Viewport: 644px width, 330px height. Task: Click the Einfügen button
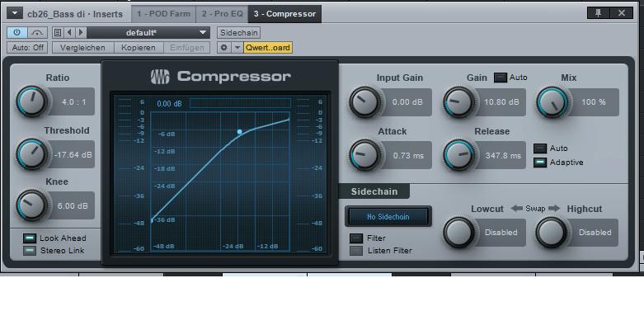click(187, 47)
